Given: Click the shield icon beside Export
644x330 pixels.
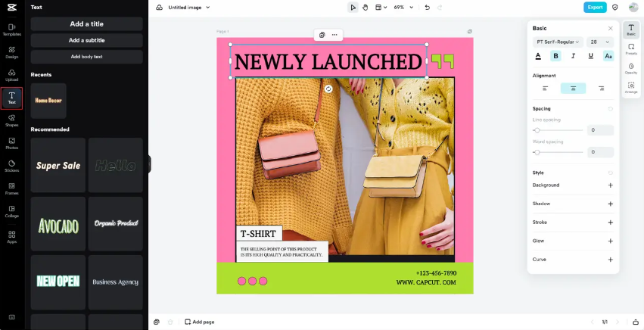Looking at the screenshot, I should (x=614, y=8).
